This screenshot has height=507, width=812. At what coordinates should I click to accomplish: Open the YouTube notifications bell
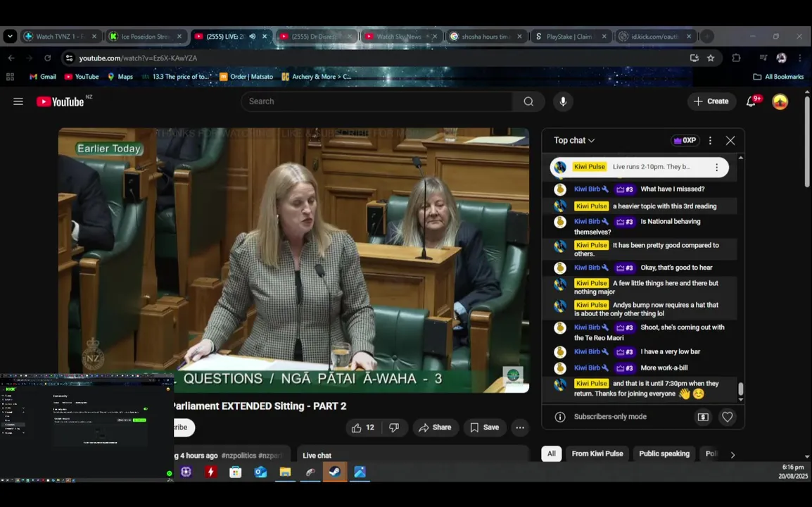pyautogui.click(x=751, y=101)
